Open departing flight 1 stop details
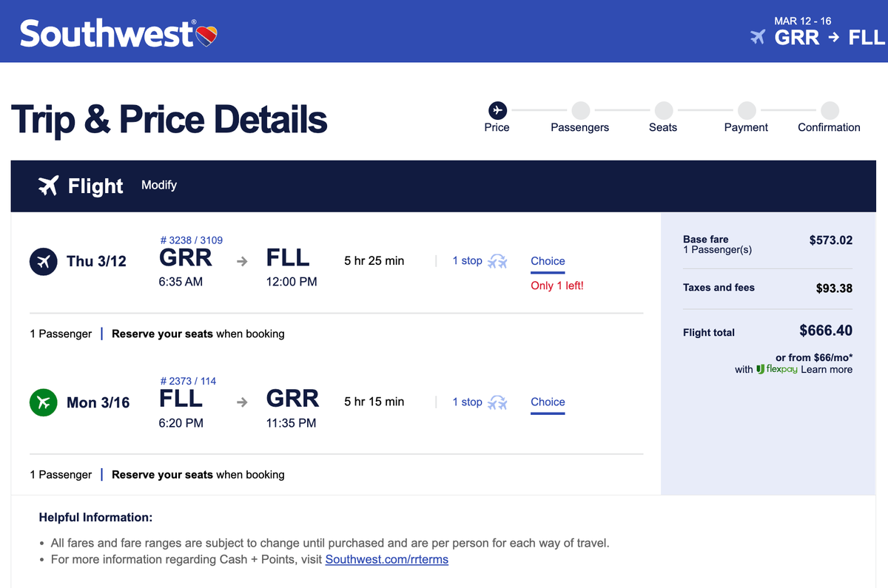 pos(468,260)
